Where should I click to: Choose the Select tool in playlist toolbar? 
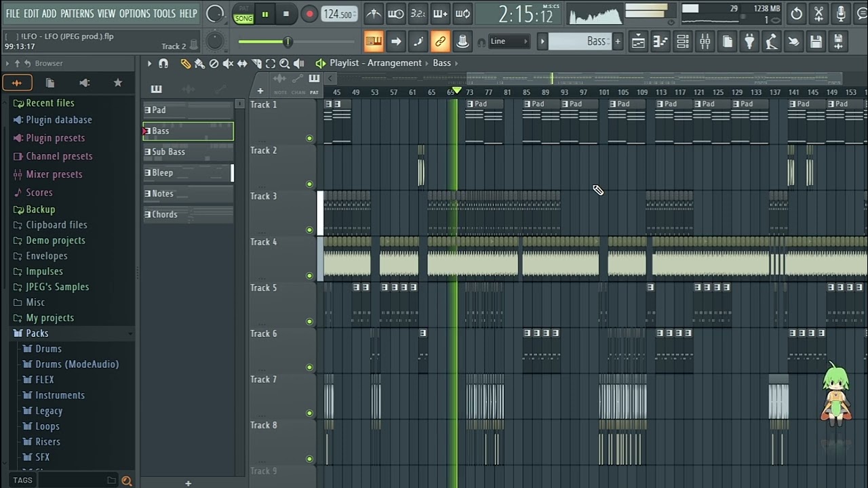pyautogui.click(x=271, y=63)
